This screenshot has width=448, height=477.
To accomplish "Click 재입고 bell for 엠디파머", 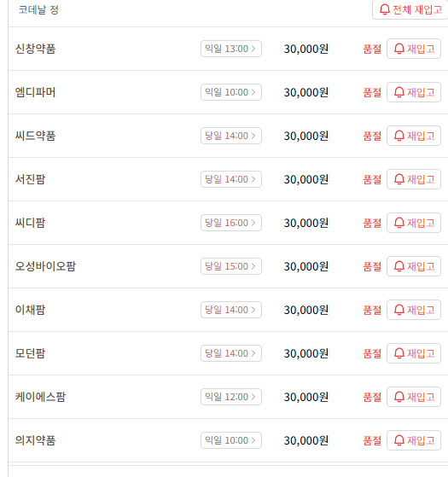I will point(414,92).
